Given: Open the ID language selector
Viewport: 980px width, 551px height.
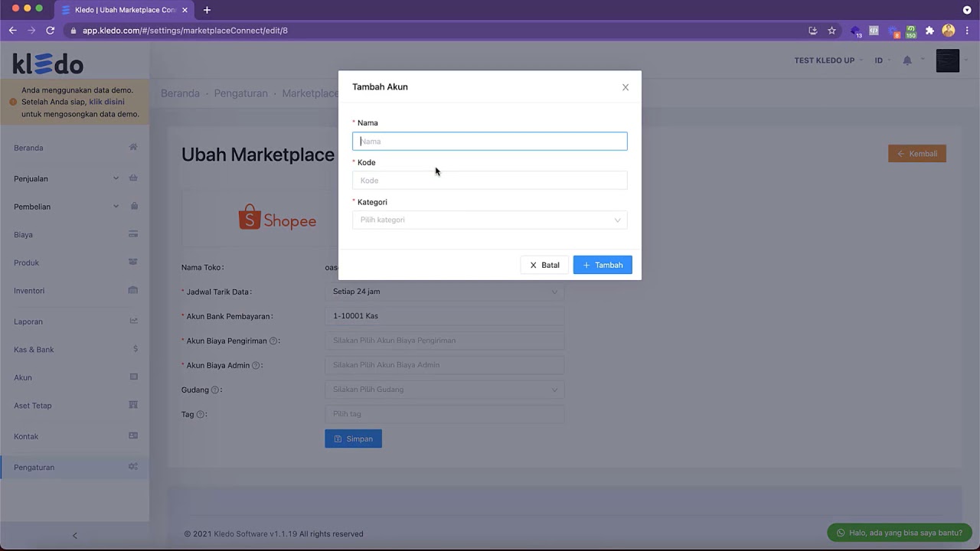Looking at the screenshot, I should [x=883, y=60].
